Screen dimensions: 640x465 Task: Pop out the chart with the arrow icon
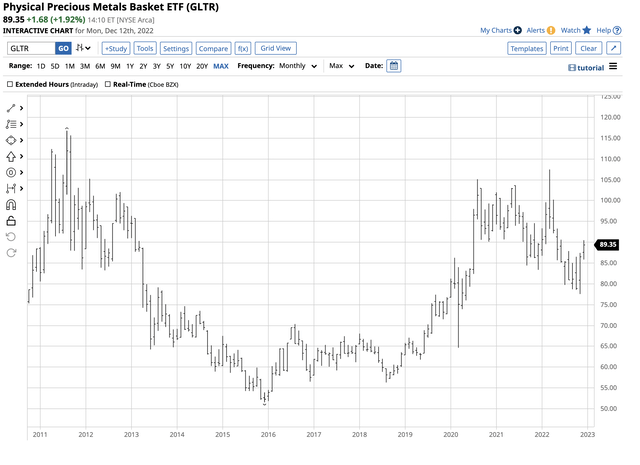(x=613, y=48)
